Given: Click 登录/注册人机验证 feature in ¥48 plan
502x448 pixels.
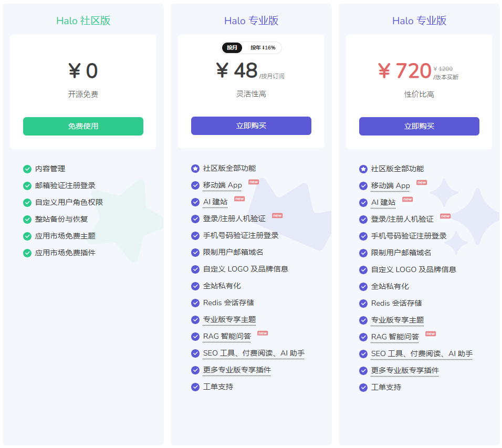Looking at the screenshot, I should pyautogui.click(x=234, y=218).
